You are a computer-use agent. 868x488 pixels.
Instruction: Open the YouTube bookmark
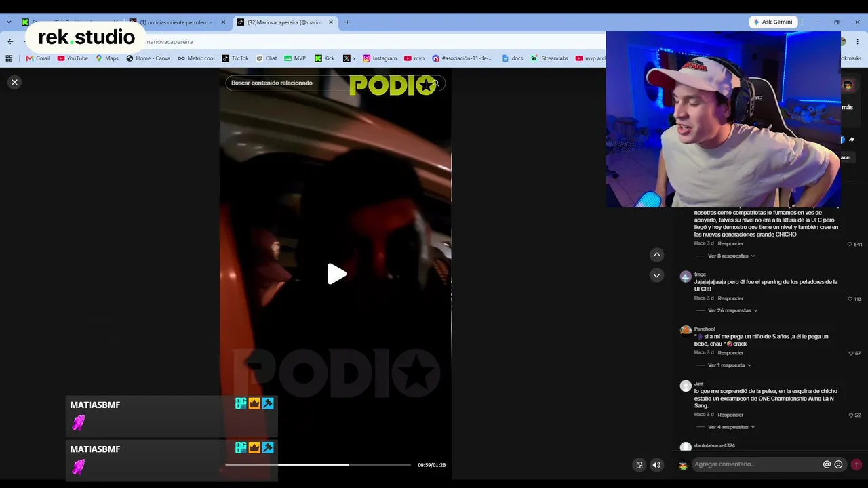click(73, 58)
